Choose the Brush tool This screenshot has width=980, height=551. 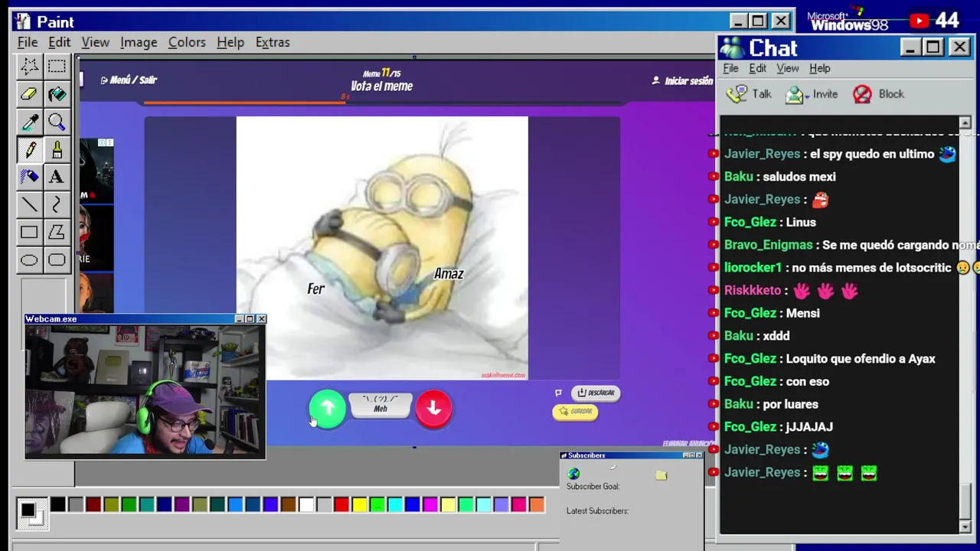click(x=57, y=149)
